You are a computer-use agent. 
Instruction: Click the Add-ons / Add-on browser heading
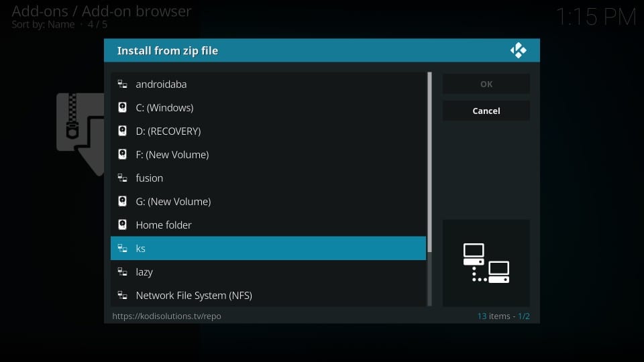101,11
